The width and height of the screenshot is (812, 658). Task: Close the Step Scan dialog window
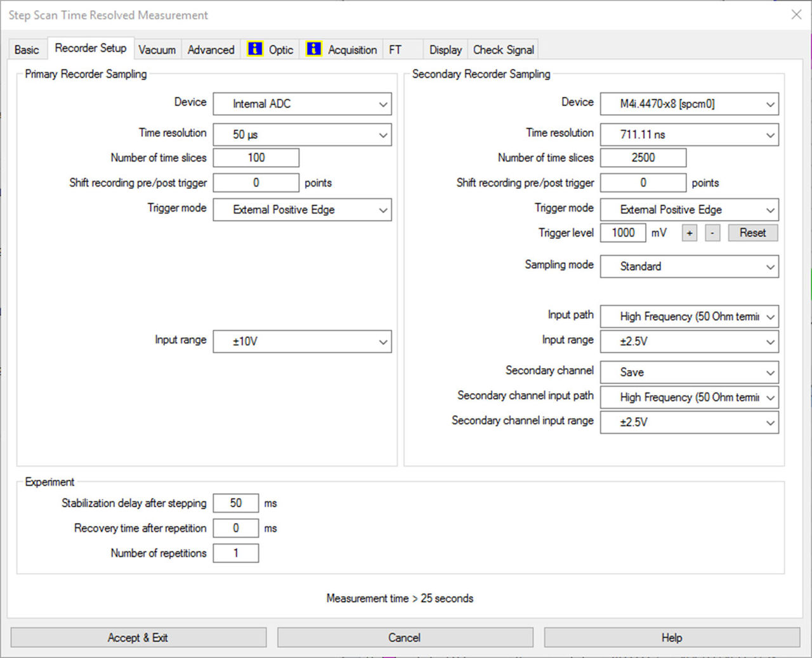(x=796, y=15)
